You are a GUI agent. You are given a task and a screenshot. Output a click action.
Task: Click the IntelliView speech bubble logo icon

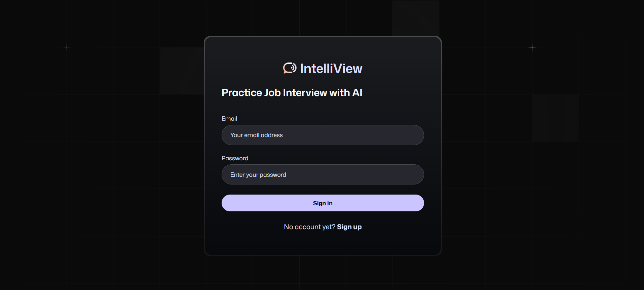[290, 68]
